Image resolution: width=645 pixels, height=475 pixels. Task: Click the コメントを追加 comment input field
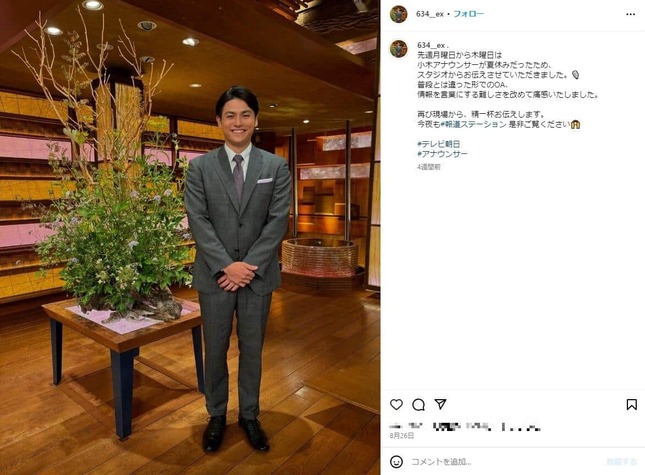506,462
